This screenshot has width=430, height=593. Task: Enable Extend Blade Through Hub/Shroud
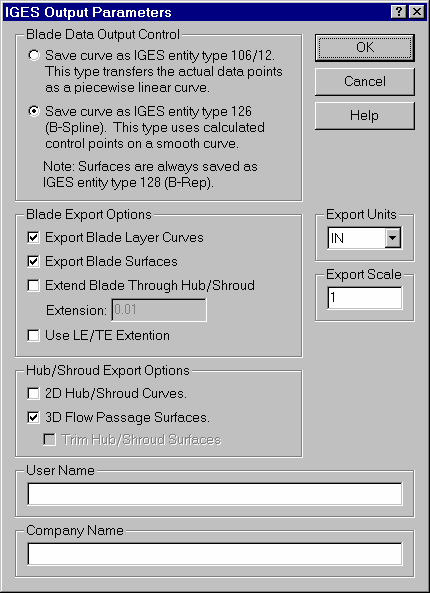(x=33, y=286)
